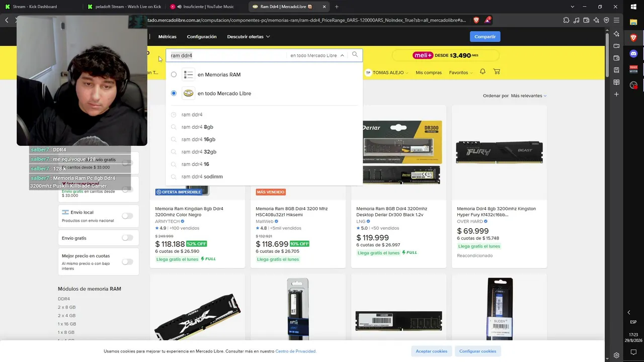This screenshot has height=362, width=644.
Task: Open File Explorer from the taskbar
Action: coord(633,22)
